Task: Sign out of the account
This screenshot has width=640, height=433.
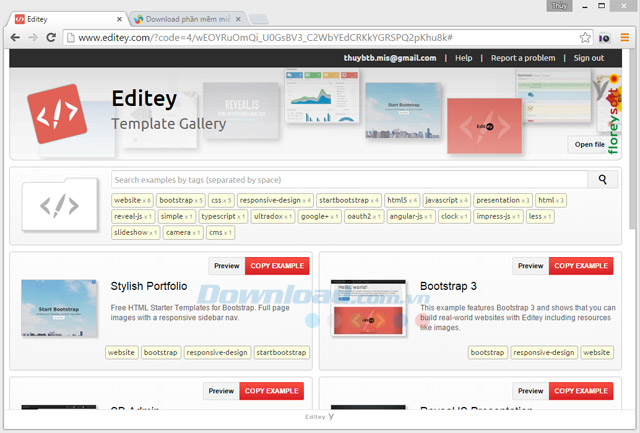Action: point(589,58)
